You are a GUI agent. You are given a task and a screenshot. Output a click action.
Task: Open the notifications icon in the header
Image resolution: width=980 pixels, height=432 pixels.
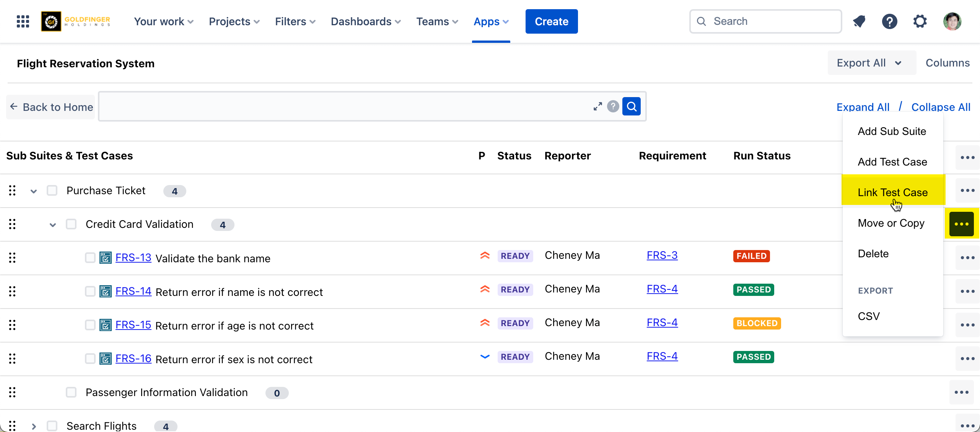tap(859, 21)
